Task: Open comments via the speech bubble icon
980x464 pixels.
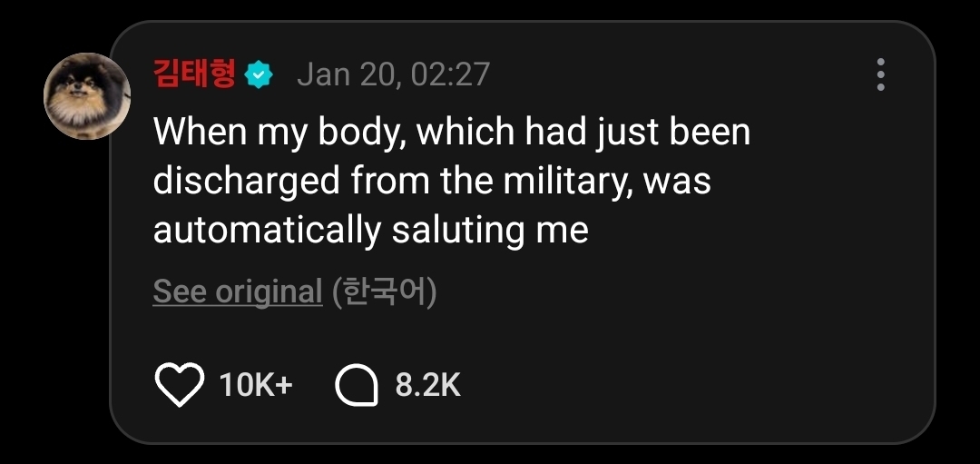Action: tap(357, 387)
